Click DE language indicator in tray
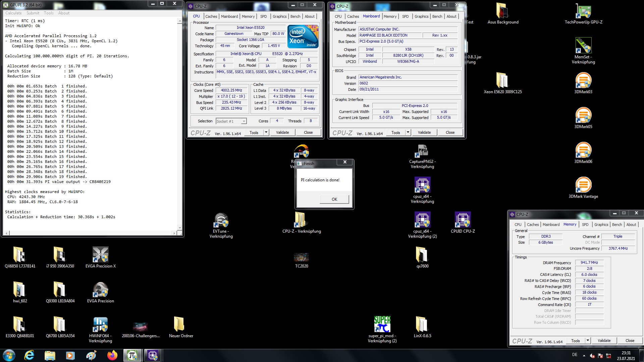The image size is (644, 362). point(575,355)
